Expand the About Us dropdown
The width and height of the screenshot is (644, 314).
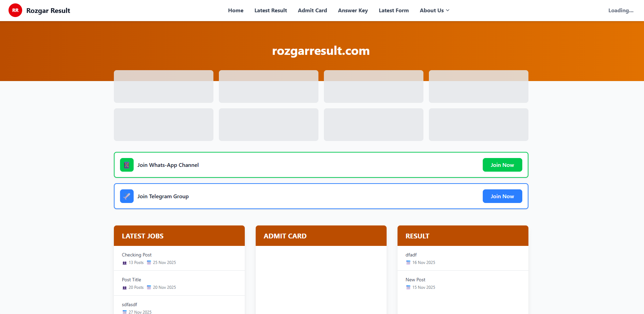[x=434, y=10]
